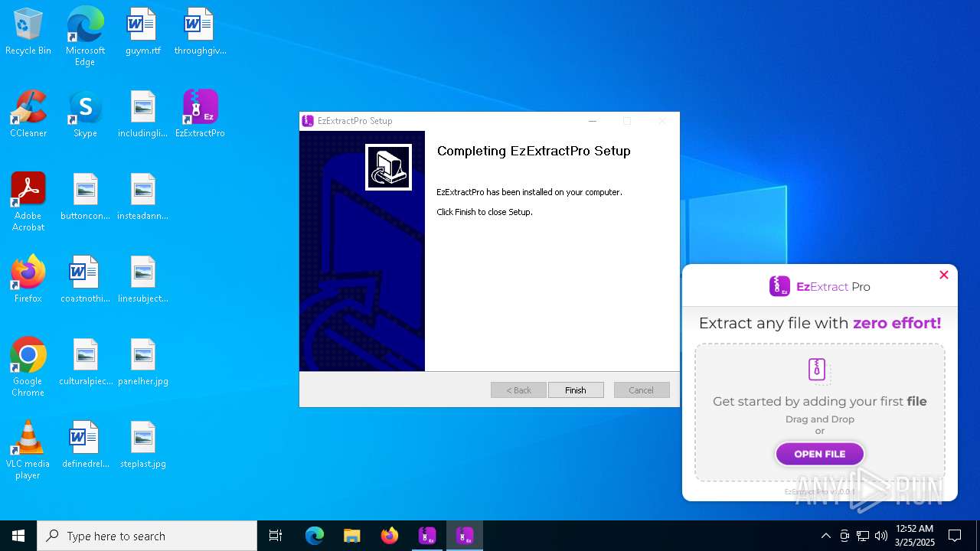Select the linesubject... image file
The image size is (980, 551).
[143, 280]
